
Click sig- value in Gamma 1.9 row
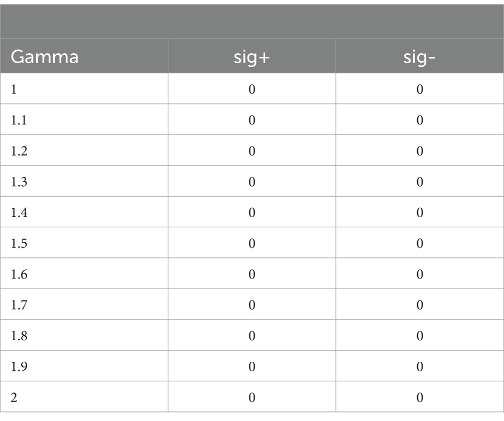pos(420,367)
